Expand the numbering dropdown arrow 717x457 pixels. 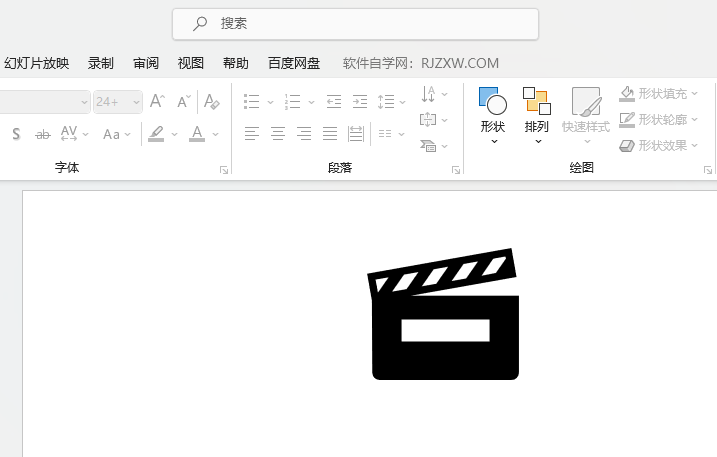point(311,102)
